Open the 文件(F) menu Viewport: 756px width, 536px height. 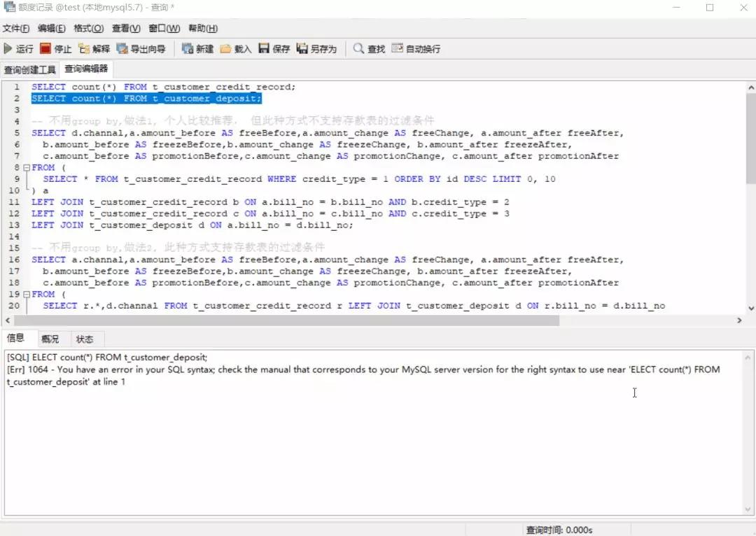coord(16,29)
